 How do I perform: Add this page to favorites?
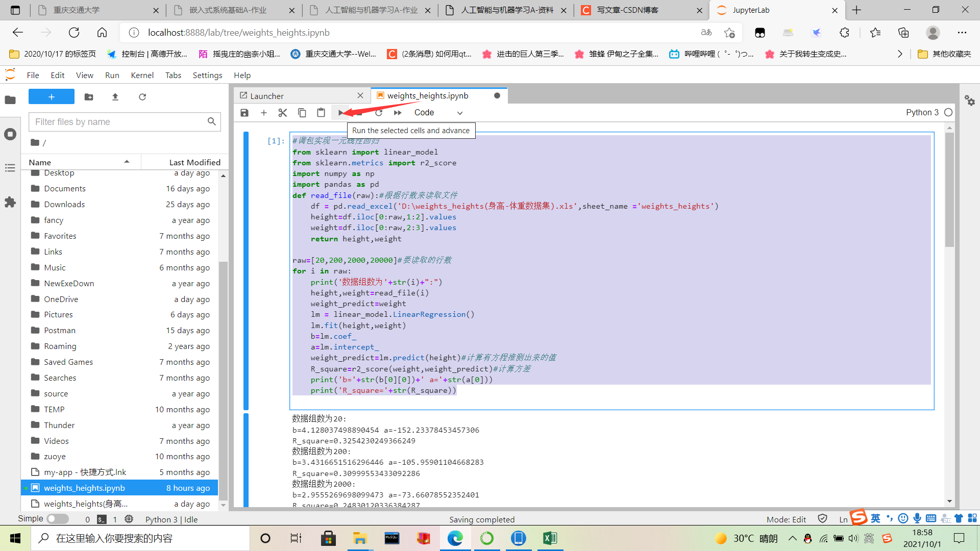click(x=729, y=33)
